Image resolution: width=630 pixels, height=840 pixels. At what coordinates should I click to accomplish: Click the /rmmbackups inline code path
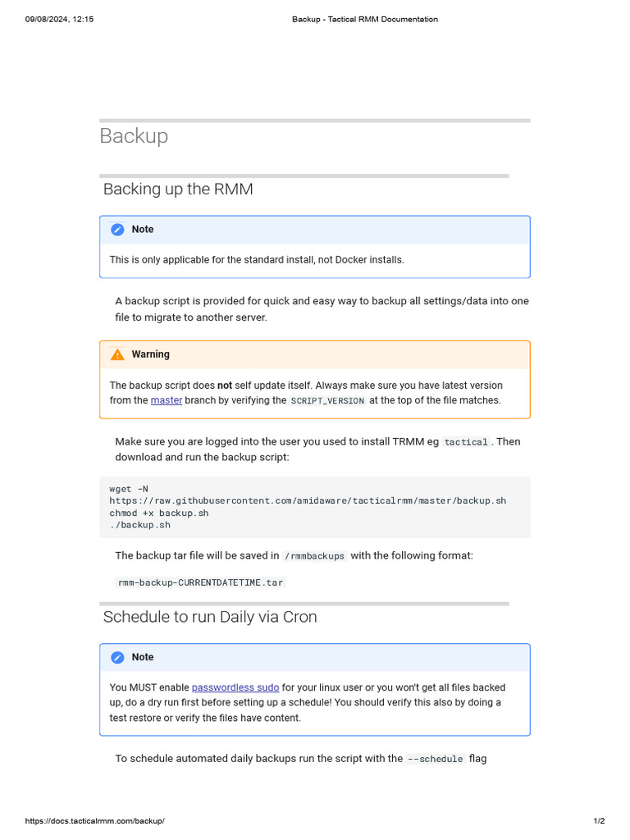coord(315,556)
